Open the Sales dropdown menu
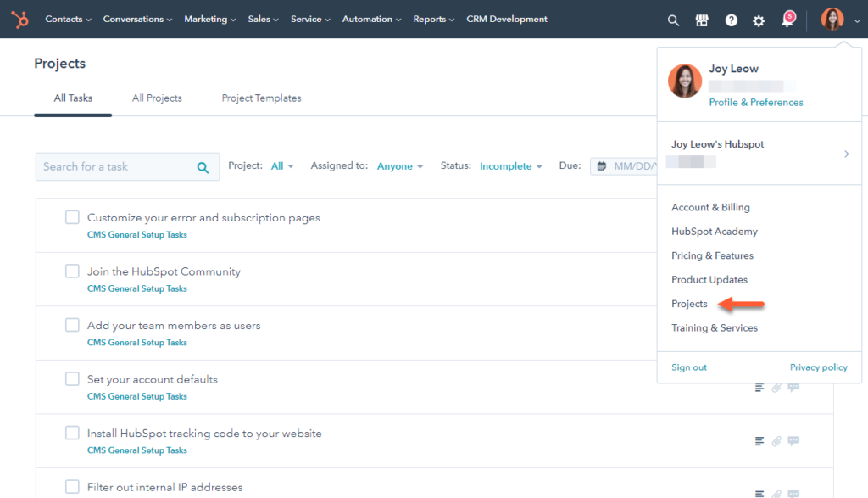The image size is (868, 498). [263, 20]
